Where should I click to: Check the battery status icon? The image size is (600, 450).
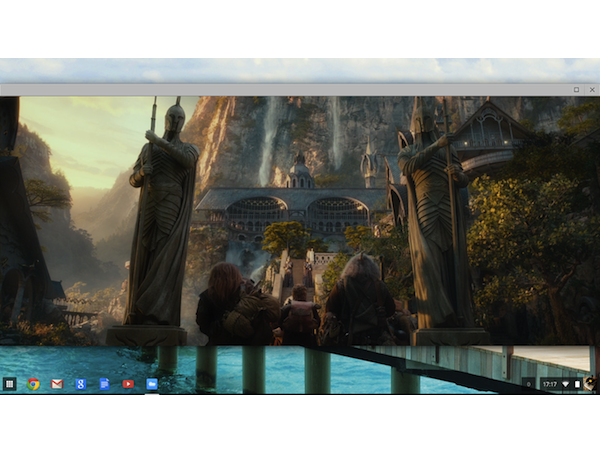[577, 384]
